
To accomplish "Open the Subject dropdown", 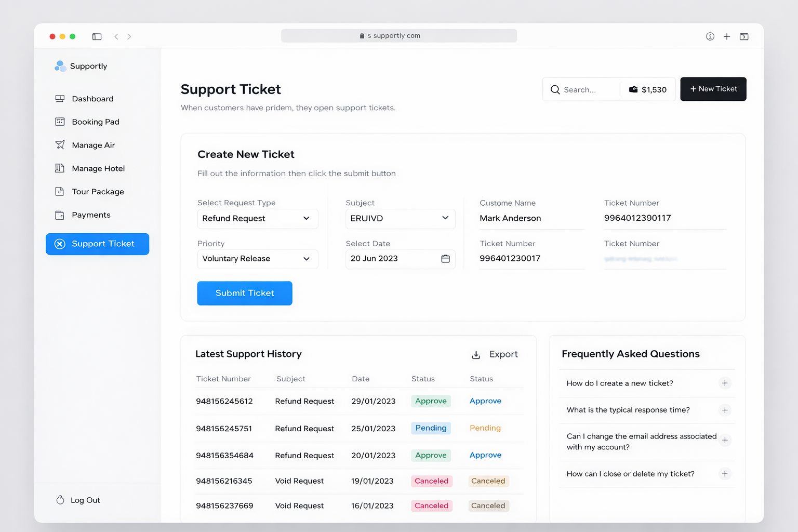I will [x=400, y=219].
